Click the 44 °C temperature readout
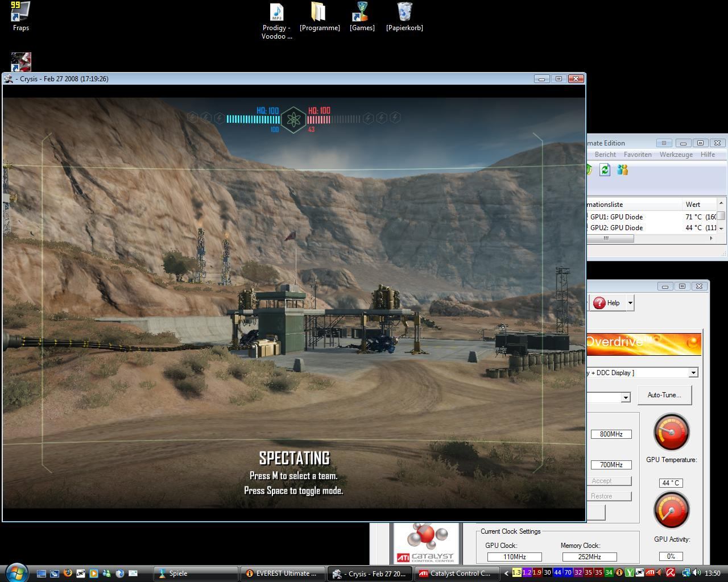 (x=671, y=483)
